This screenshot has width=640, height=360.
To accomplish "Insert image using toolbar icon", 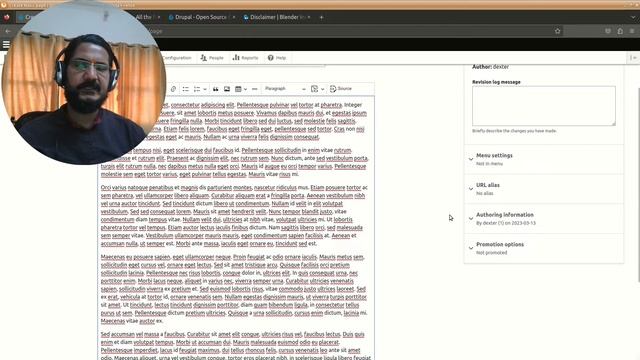I will coord(227,89).
